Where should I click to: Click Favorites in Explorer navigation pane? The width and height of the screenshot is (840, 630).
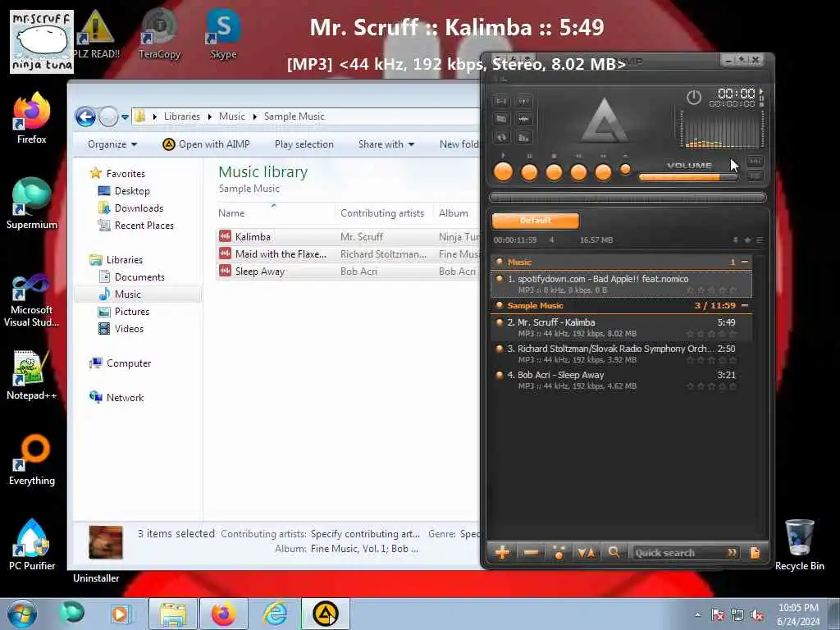click(126, 174)
